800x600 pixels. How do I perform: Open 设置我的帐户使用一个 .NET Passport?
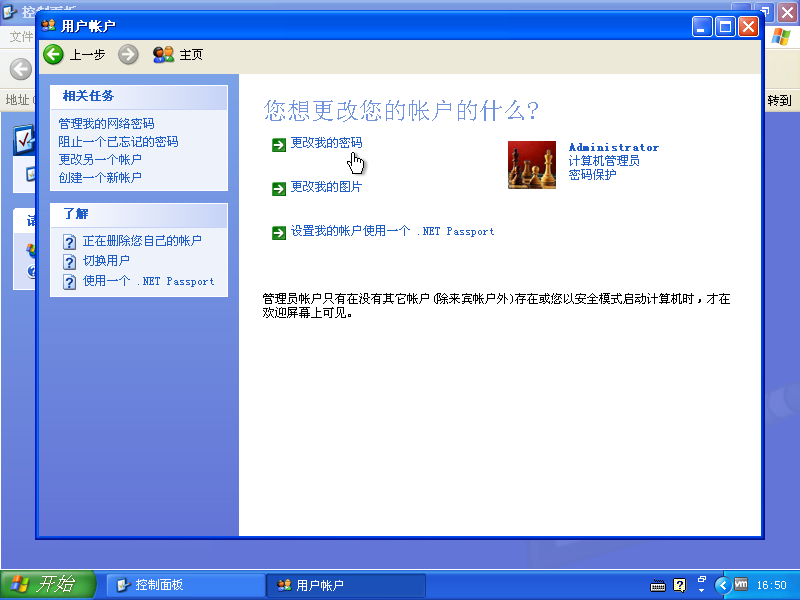[x=390, y=231]
